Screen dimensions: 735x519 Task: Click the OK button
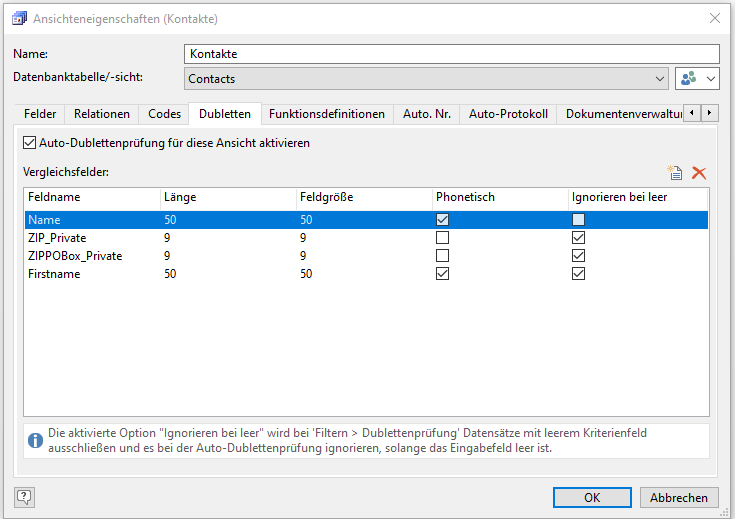tap(592, 497)
